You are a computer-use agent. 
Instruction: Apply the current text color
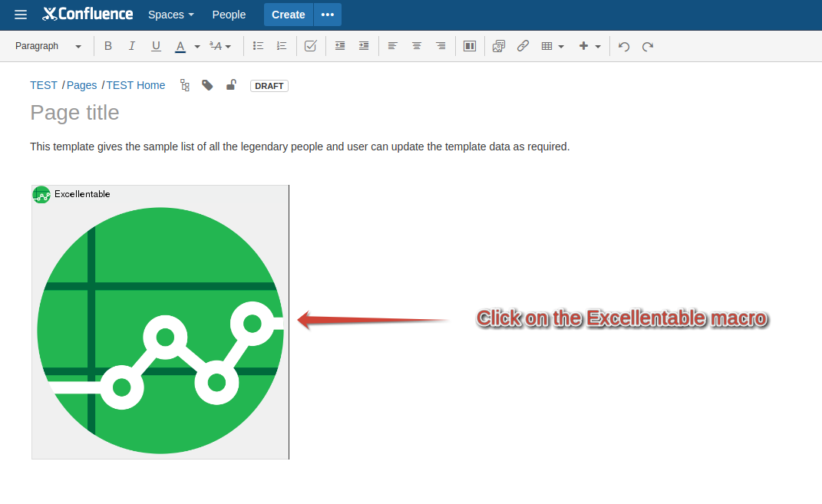tap(180, 46)
